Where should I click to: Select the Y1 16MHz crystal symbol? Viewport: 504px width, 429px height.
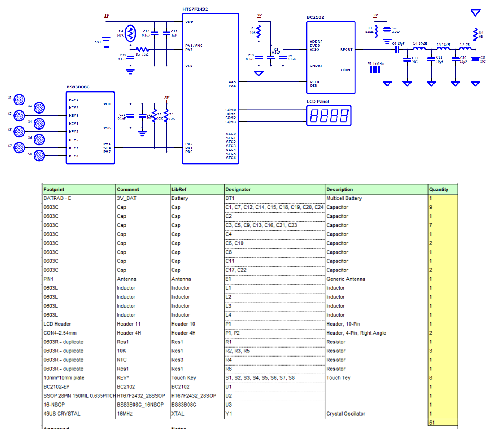coord(375,70)
